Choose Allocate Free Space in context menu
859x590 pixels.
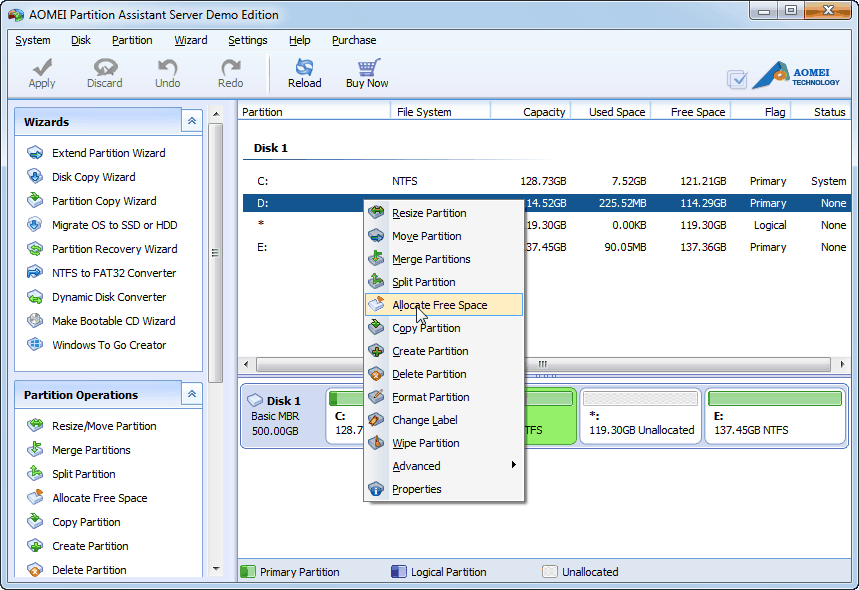(x=439, y=305)
